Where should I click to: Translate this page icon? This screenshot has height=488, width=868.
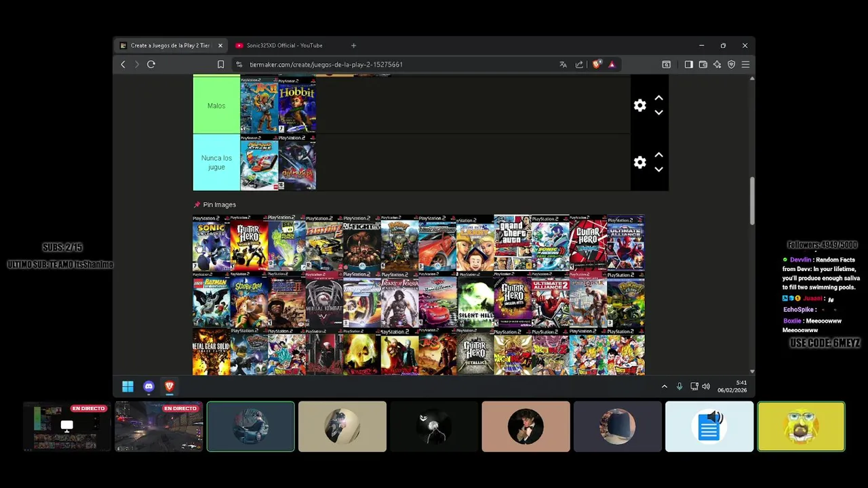(563, 64)
